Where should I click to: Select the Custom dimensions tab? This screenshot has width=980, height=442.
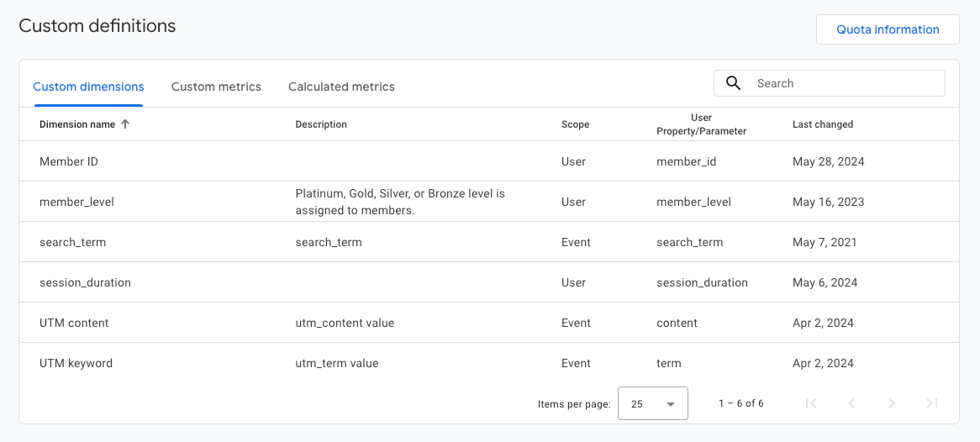[88, 87]
